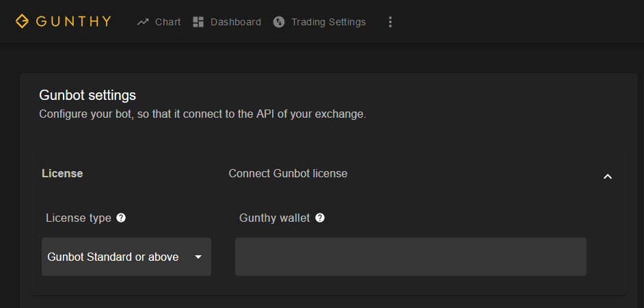Click the Gunthy wallet help icon
This screenshot has height=308, width=644.
coord(320,218)
